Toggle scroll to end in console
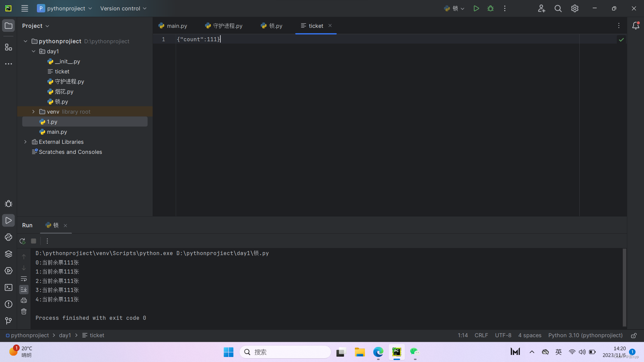644x362 pixels. click(x=24, y=289)
